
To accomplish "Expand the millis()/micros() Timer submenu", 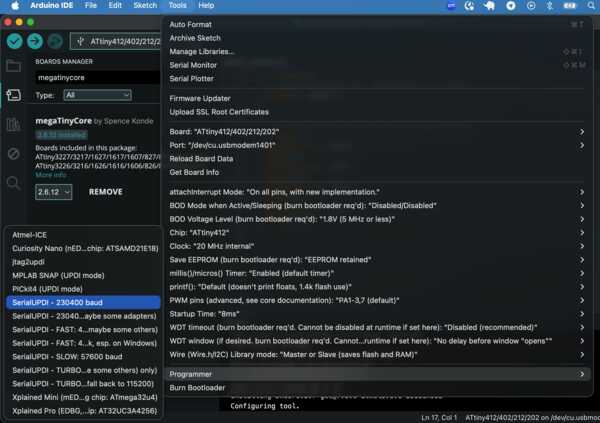I will coord(377,273).
